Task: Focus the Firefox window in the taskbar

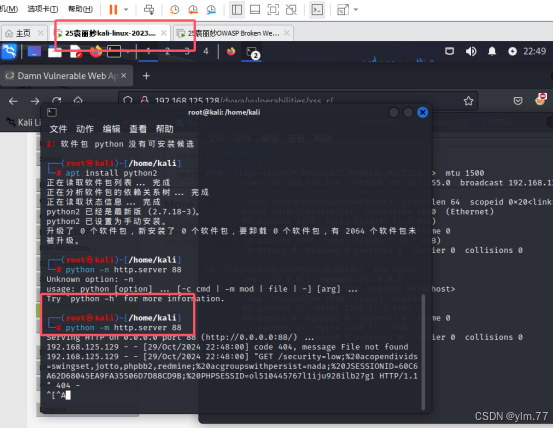Action: pyautogui.click(x=231, y=51)
